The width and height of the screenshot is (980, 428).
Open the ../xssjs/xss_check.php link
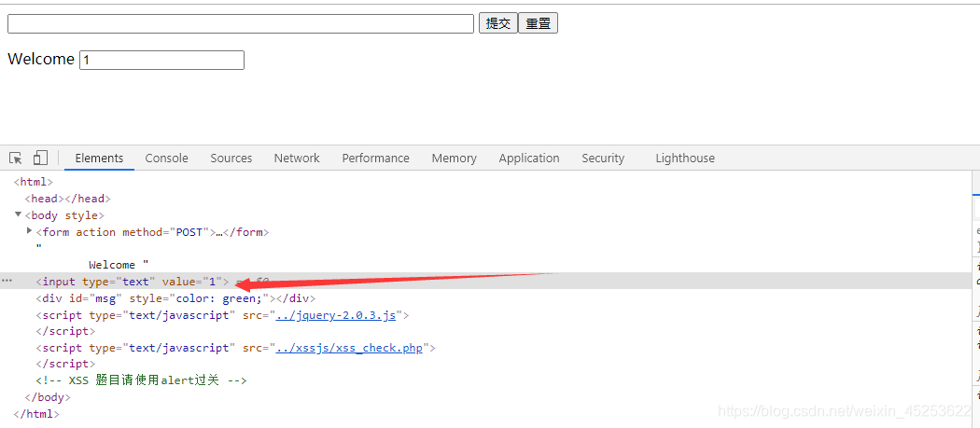click(349, 348)
